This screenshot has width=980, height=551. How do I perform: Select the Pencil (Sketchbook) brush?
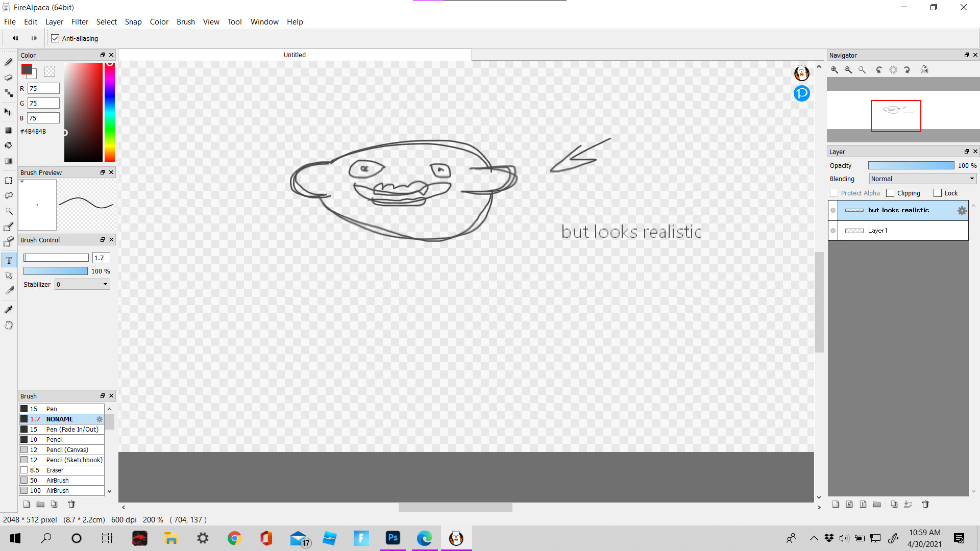tap(74, 460)
